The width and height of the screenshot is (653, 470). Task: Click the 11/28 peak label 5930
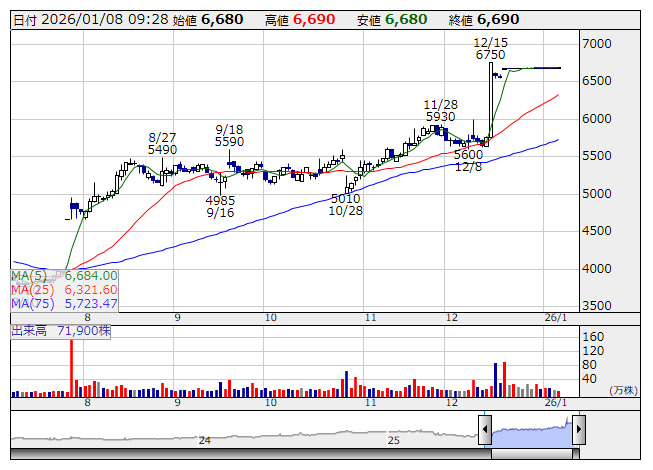440,117
